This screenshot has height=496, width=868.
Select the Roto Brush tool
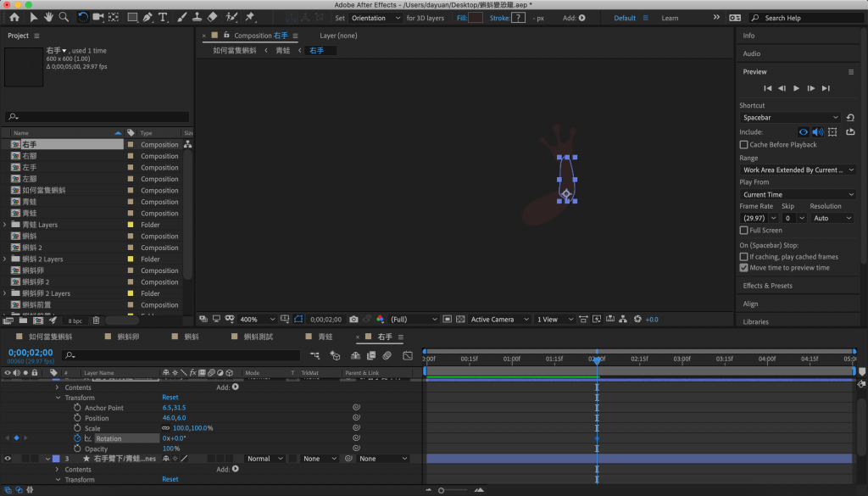click(x=232, y=18)
